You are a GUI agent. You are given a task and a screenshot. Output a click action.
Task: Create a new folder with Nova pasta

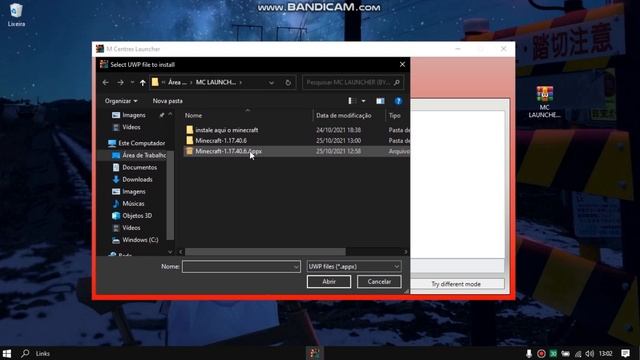pos(167,101)
